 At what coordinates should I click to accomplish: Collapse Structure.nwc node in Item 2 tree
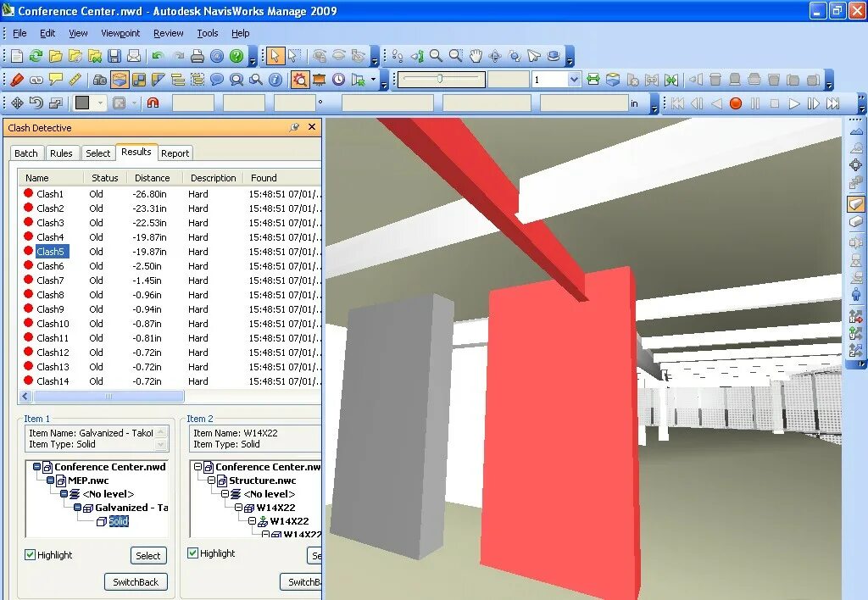[x=211, y=481]
